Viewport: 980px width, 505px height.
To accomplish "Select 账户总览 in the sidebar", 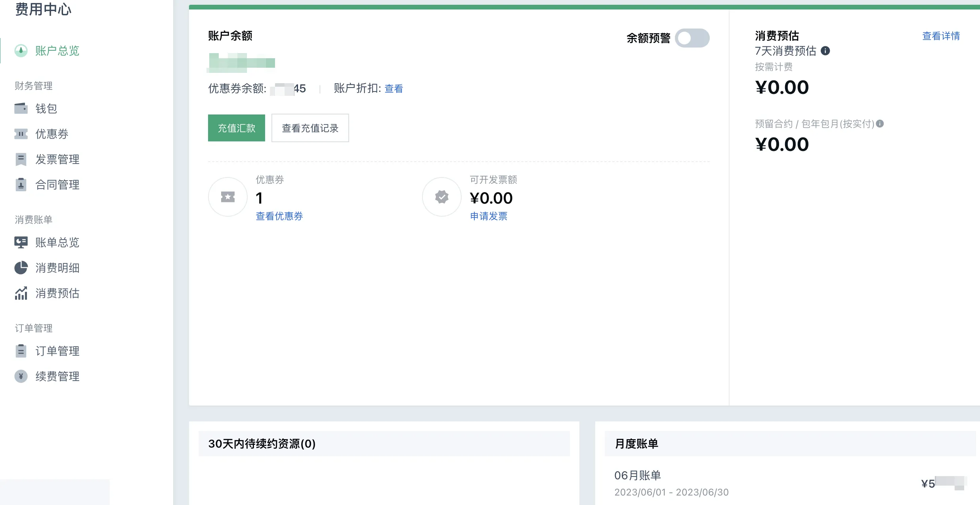I will coord(57,51).
